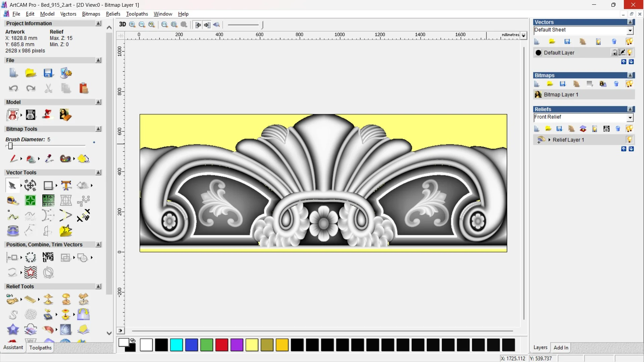Open the Toolpaths menu
This screenshot has height=362, width=644.
click(137, 14)
